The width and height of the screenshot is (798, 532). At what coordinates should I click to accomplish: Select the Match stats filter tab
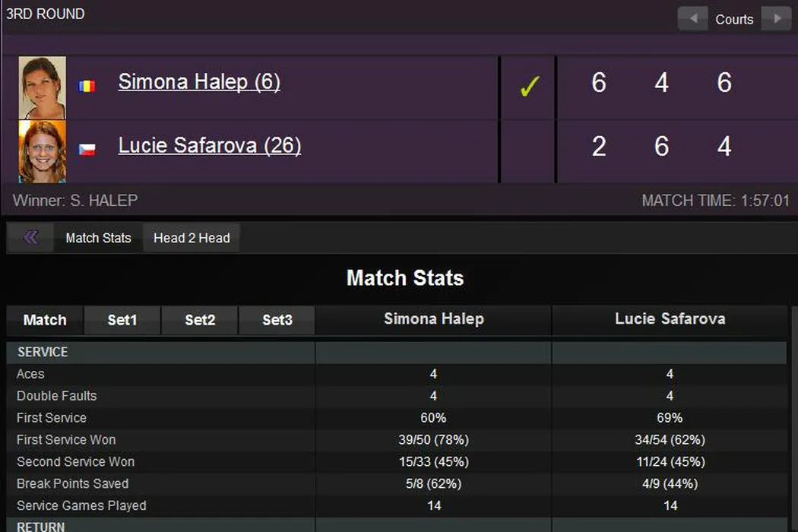click(x=45, y=320)
